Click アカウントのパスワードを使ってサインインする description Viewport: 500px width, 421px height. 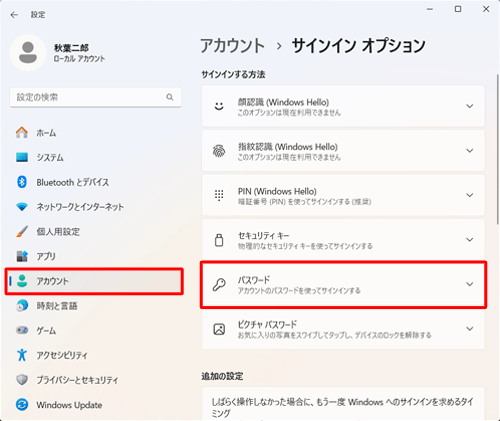(x=299, y=291)
